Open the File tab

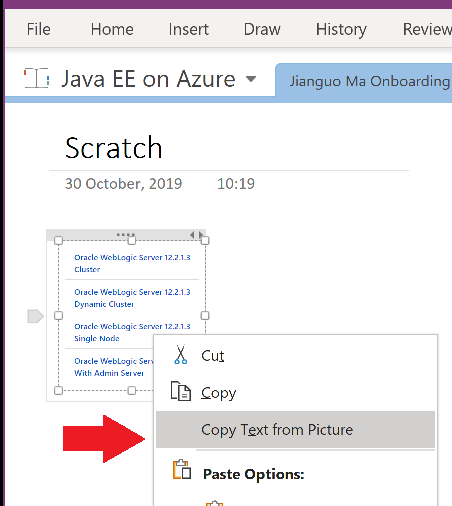point(39,29)
